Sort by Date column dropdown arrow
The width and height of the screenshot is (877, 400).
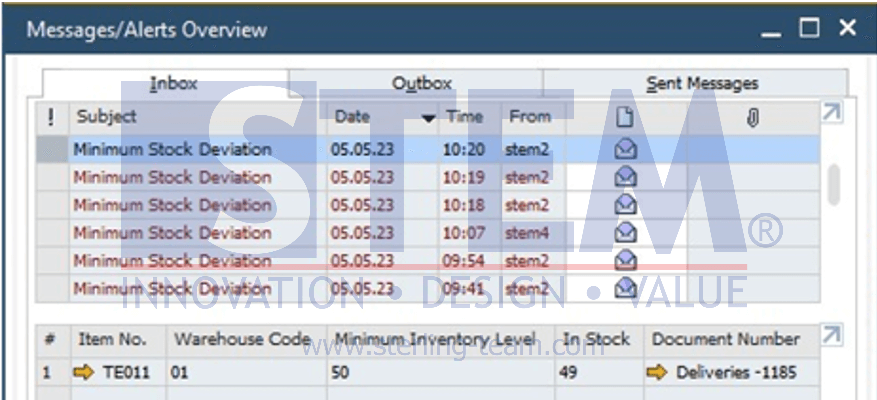click(x=428, y=119)
